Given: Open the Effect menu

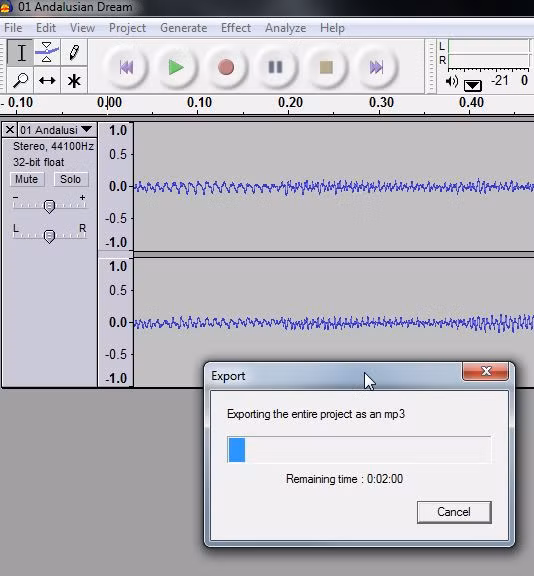Looking at the screenshot, I should (236, 28).
